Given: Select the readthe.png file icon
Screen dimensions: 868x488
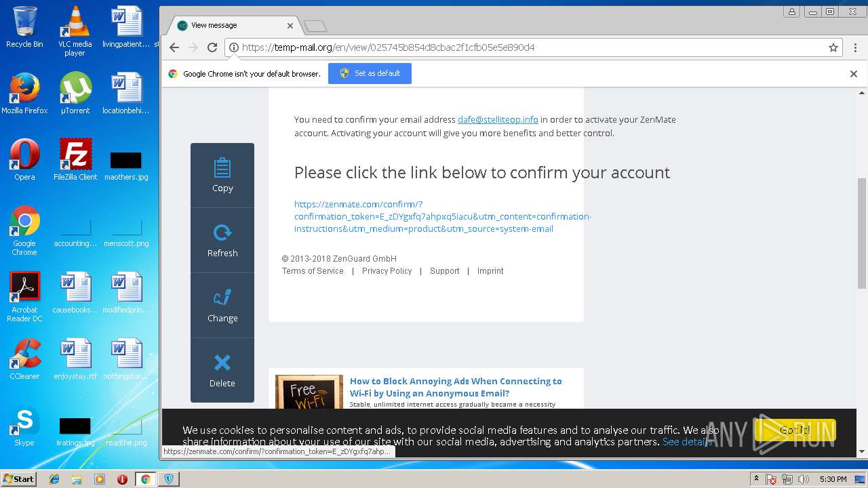Looking at the screenshot, I should tap(126, 432).
